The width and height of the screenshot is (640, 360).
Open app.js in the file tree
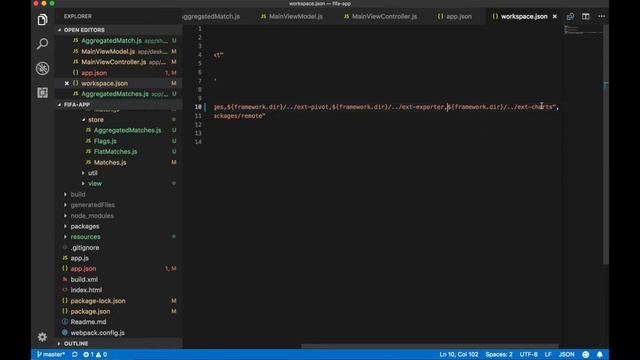point(80,258)
